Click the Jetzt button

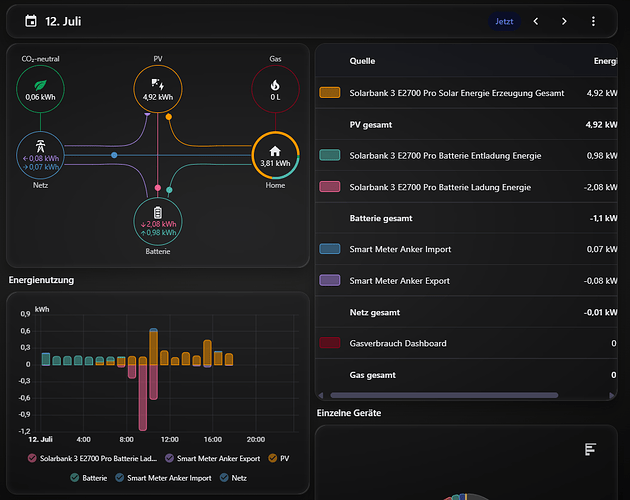(x=504, y=21)
